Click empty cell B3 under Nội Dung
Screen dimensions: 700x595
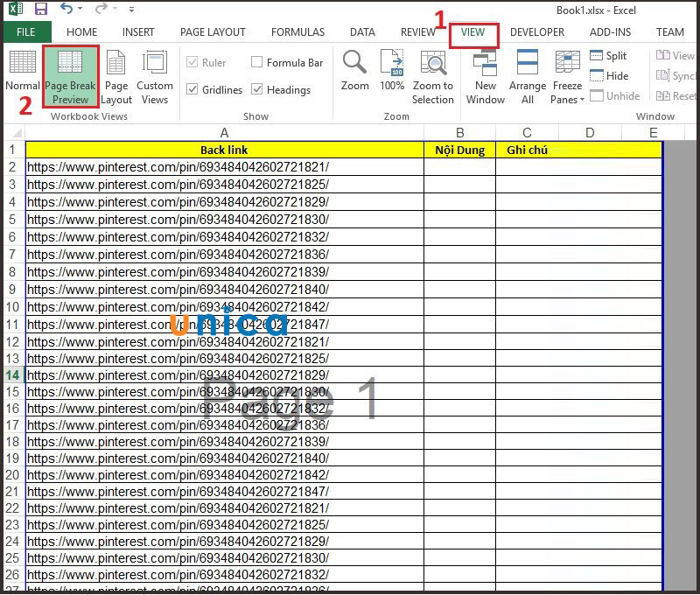click(460, 185)
